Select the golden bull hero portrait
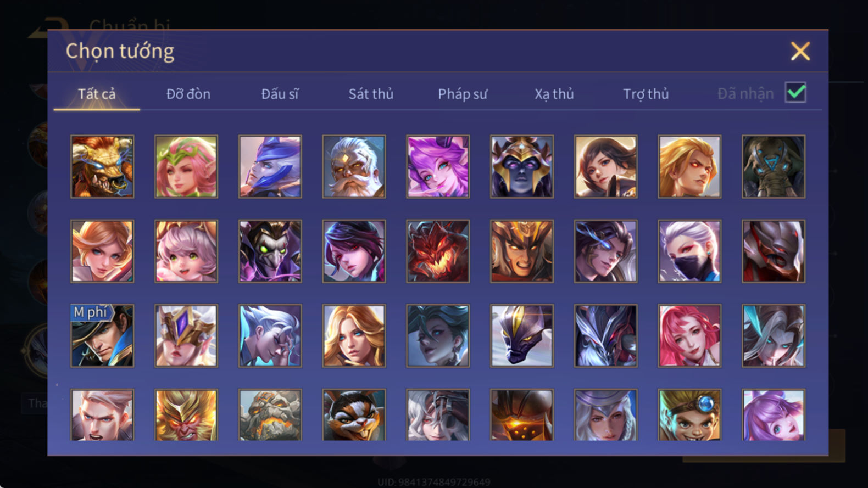Screen dimensions: 868x488 click(102, 166)
